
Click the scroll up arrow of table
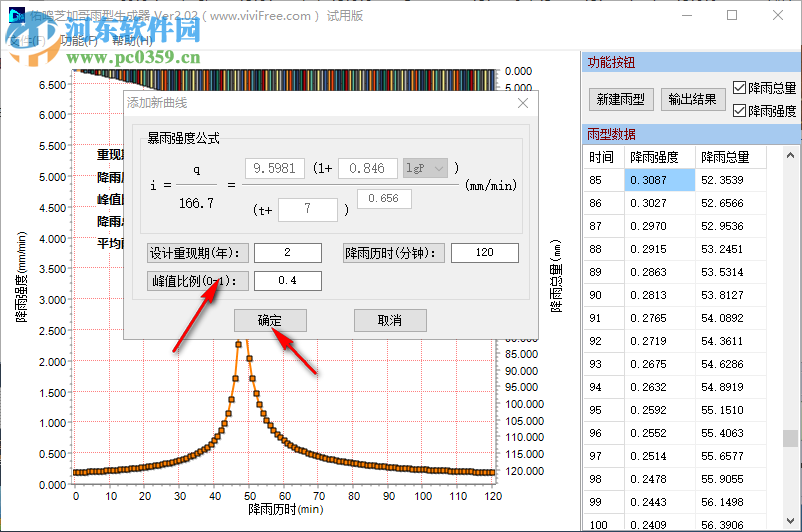click(x=790, y=155)
